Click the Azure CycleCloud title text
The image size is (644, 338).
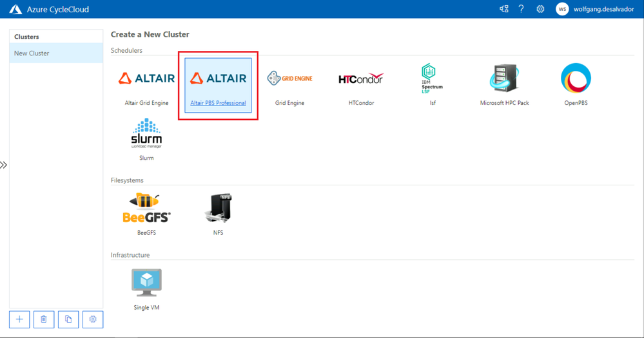58,9
